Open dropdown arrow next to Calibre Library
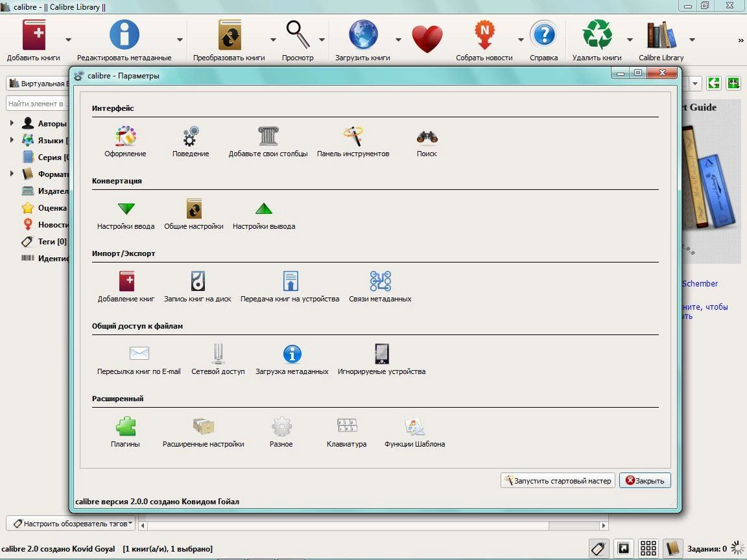This screenshot has height=560, width=747. point(693,40)
